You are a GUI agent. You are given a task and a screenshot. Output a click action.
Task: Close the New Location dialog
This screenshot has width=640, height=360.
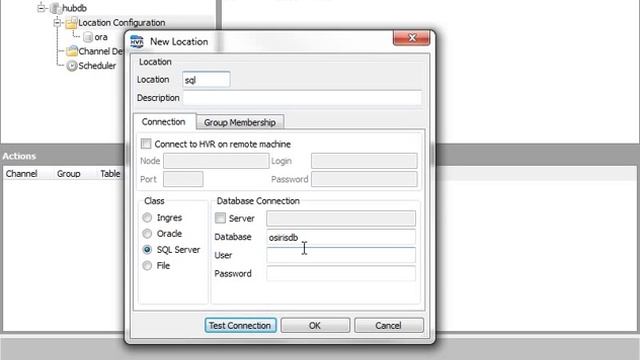tap(411, 38)
